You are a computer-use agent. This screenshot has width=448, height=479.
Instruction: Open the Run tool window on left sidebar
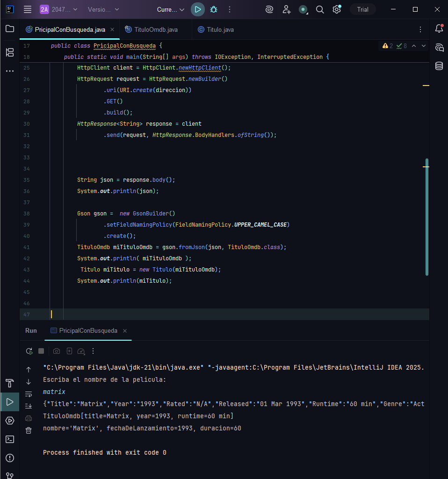(10, 402)
